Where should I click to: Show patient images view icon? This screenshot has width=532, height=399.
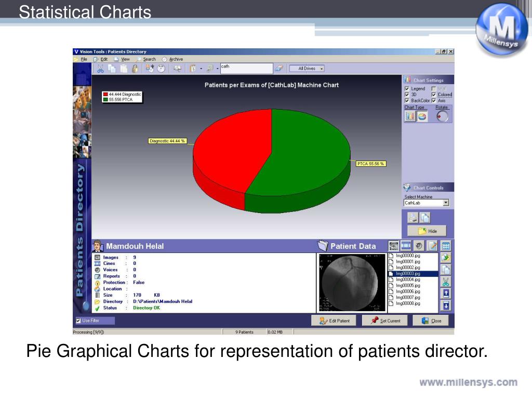(394, 246)
